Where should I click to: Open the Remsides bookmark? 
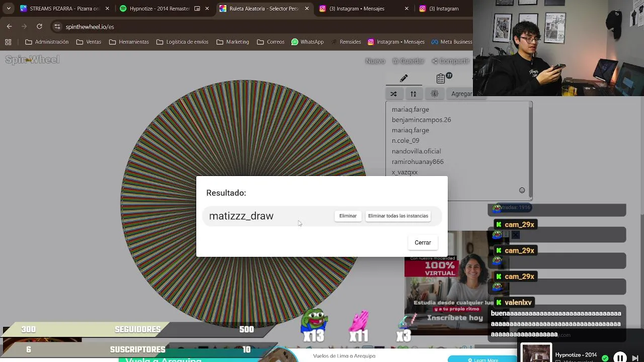point(345,42)
